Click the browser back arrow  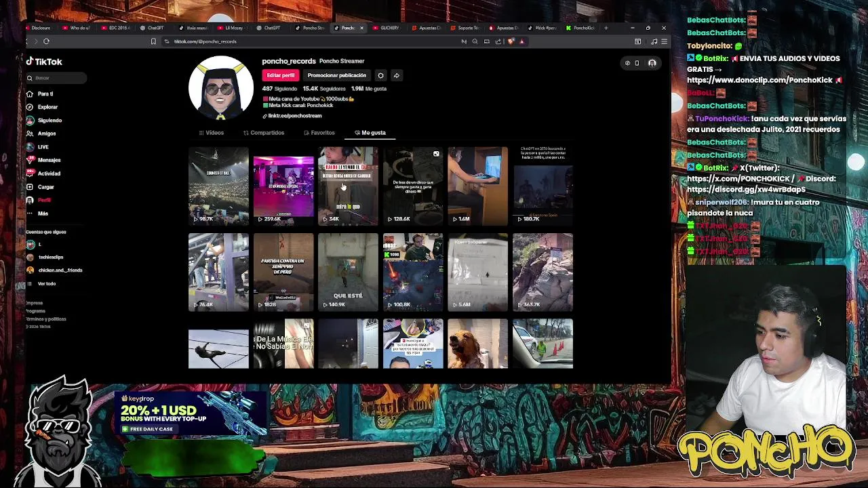(27, 41)
